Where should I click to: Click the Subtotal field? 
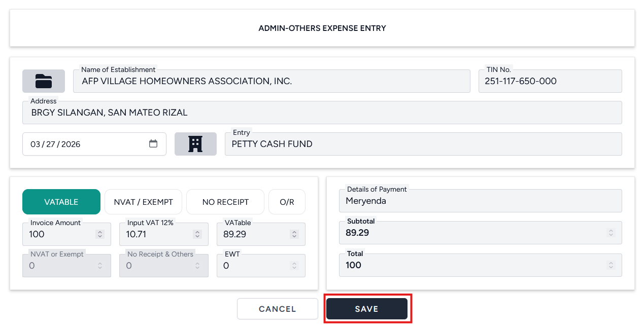[481, 233]
